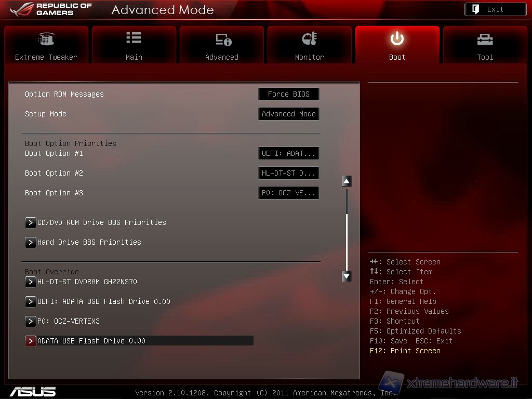Click the scrollbar down arrow
The image size is (532, 399).
coord(347,276)
